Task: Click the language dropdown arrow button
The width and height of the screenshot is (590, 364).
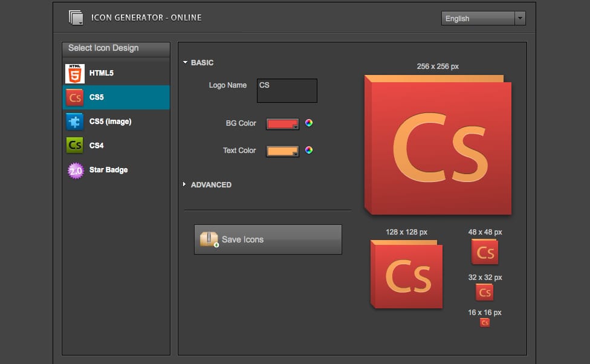Action: tap(520, 18)
